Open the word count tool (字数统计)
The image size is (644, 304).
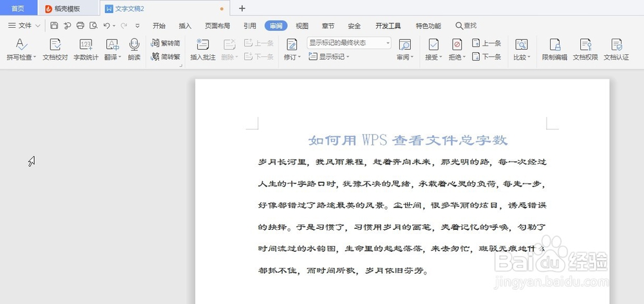click(86, 50)
